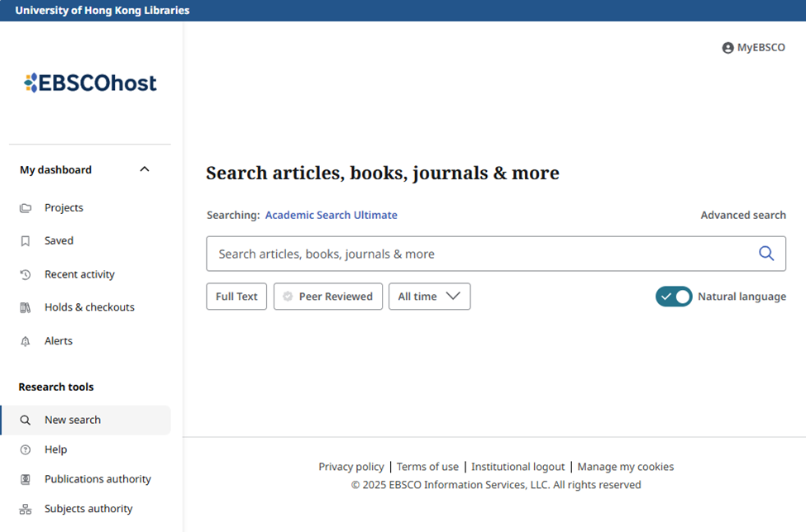The image size is (806, 532).
Task: Toggle the Peer Reviewed filter
Action: 328,297
